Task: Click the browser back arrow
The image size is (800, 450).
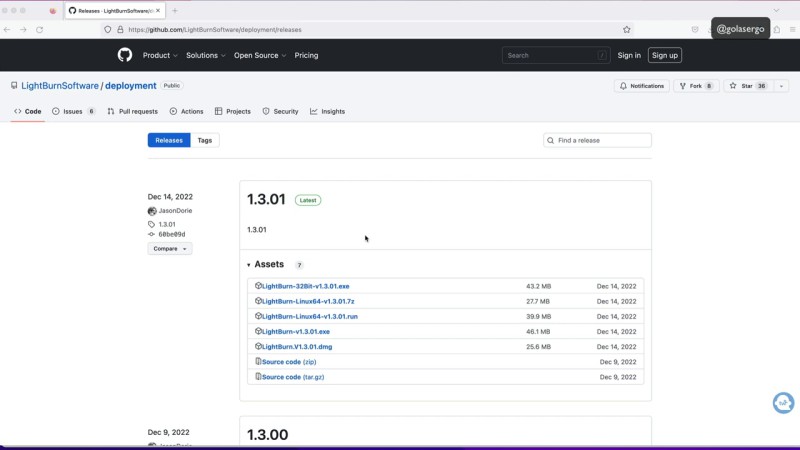Action: click(8, 30)
